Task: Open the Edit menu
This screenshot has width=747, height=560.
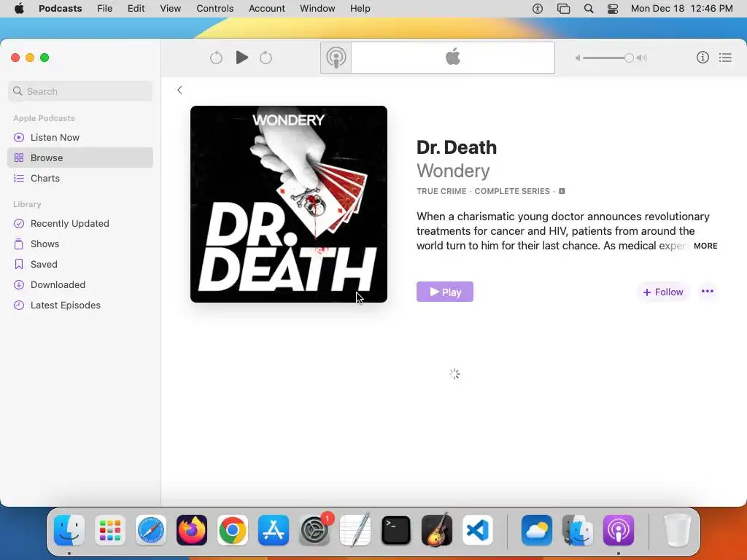Action: pos(136,8)
